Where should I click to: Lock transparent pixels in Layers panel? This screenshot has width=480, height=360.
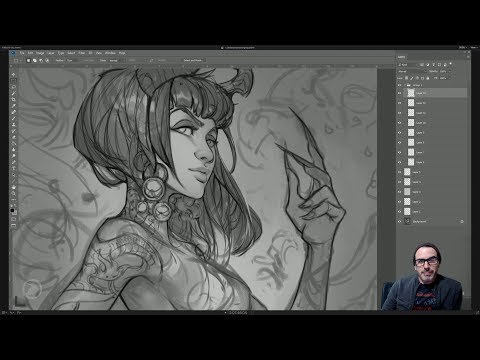click(406, 78)
